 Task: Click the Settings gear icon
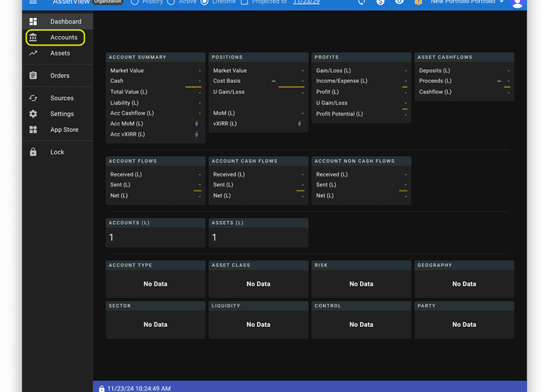[33, 114]
